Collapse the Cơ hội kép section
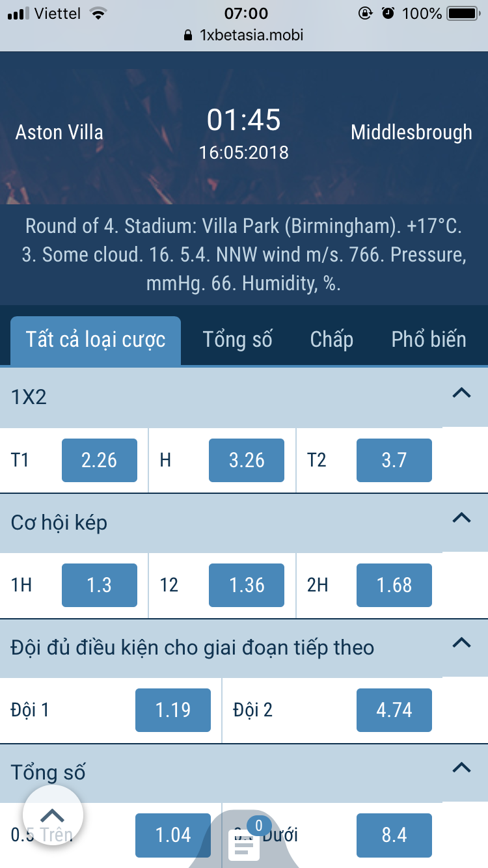The image size is (488, 868). (461, 518)
